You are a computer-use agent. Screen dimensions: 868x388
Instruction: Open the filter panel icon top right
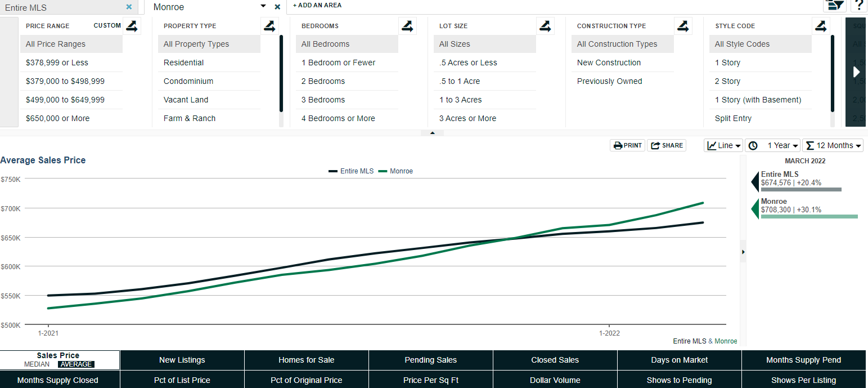pyautogui.click(x=835, y=5)
